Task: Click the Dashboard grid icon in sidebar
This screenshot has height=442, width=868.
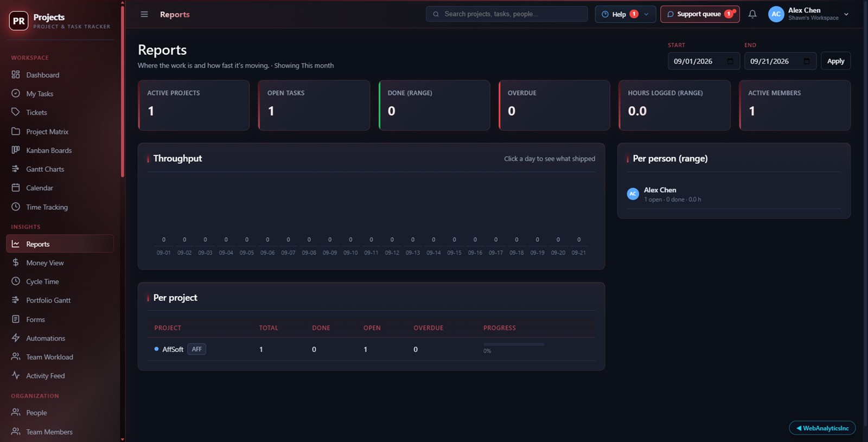Action: [x=16, y=75]
